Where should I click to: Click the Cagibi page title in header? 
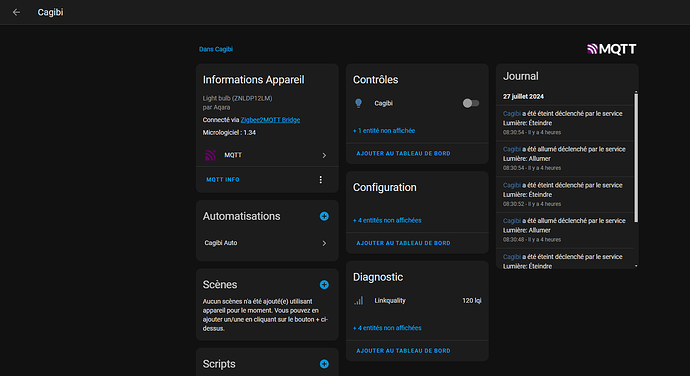click(x=50, y=12)
